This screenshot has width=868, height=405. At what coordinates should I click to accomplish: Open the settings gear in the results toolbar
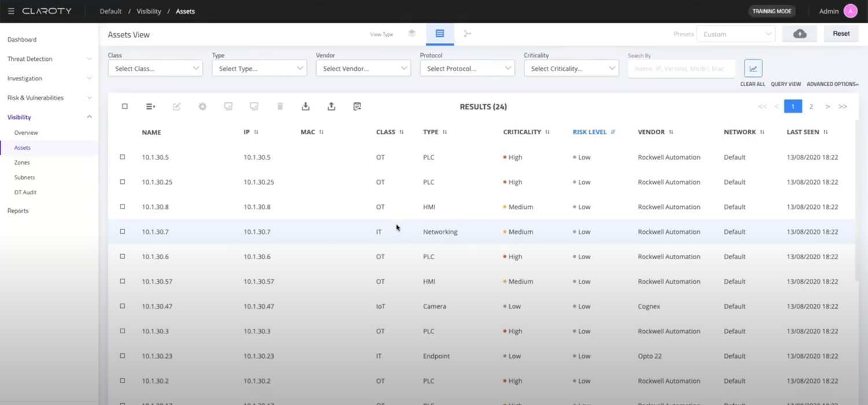click(x=202, y=106)
